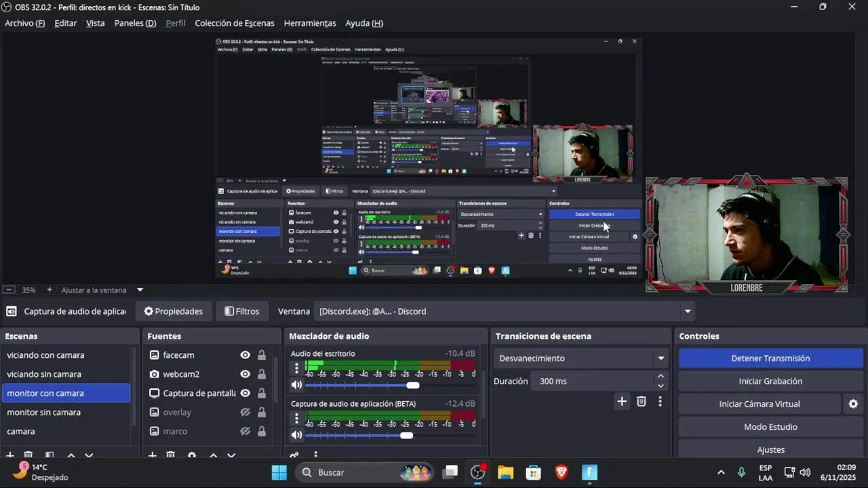Open weather widget 14°C Despejado
Viewport: 868px width, 488px height.
tap(42, 472)
